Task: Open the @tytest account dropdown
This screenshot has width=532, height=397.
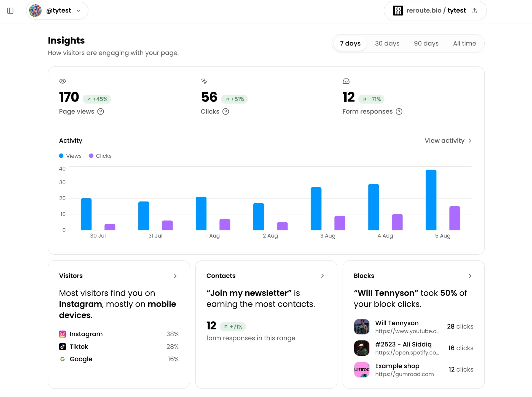Action: (57, 11)
